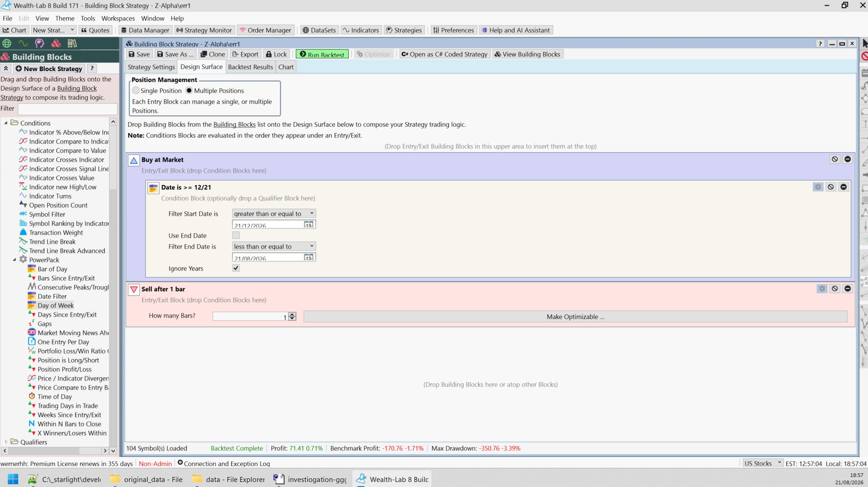868x487 pixels.
Task: Click the Filter text field in Building Blocks
Action: pos(67,108)
